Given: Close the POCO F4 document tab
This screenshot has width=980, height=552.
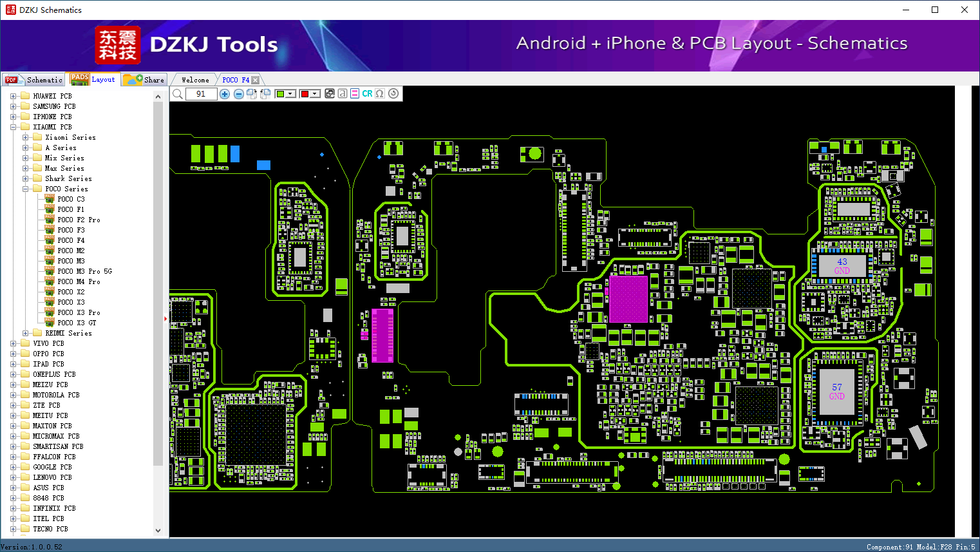Looking at the screenshot, I should pyautogui.click(x=256, y=80).
